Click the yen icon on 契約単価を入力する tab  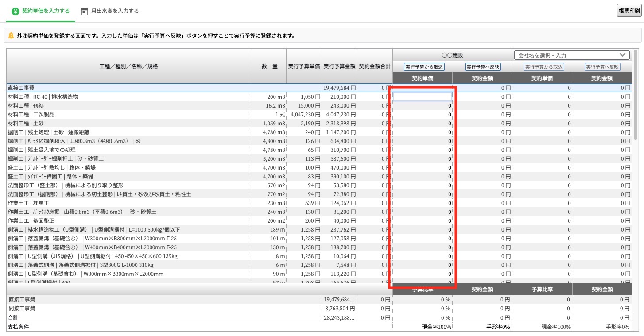(x=16, y=11)
